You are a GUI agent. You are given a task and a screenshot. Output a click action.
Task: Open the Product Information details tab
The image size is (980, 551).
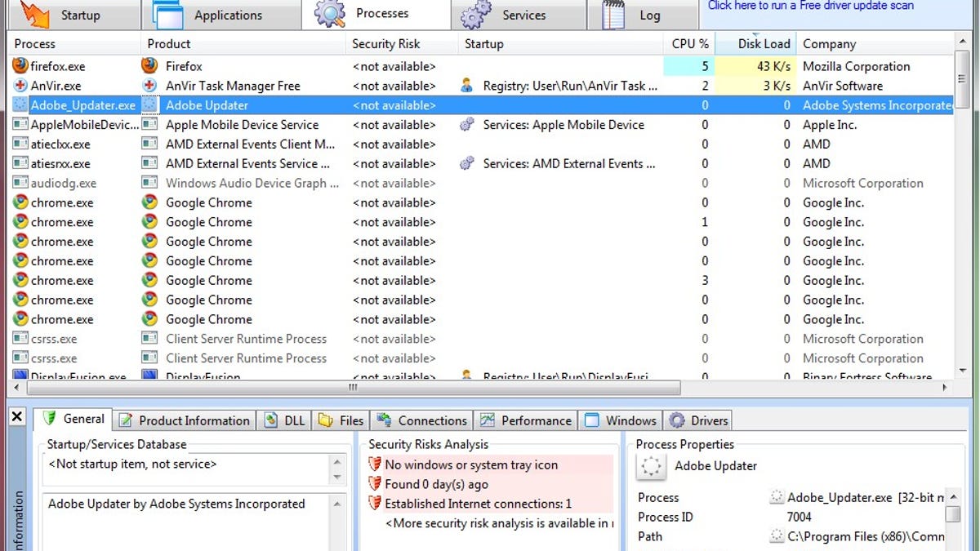point(185,420)
